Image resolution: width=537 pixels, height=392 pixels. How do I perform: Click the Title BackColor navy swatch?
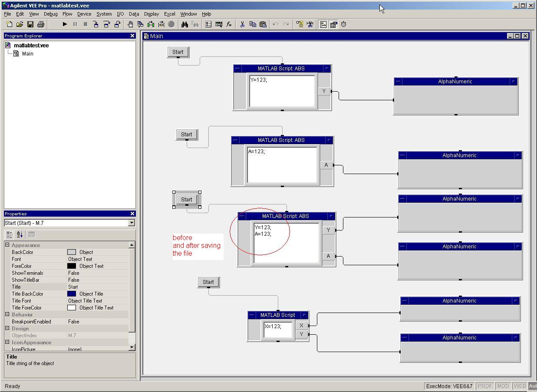(72, 294)
